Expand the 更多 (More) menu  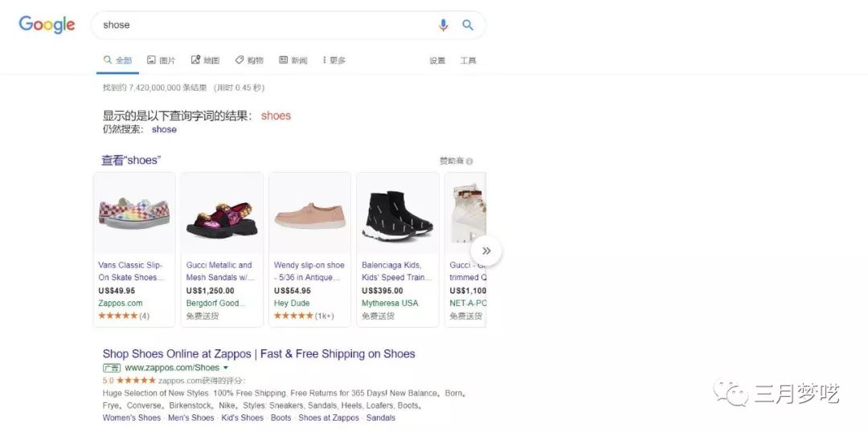click(334, 60)
